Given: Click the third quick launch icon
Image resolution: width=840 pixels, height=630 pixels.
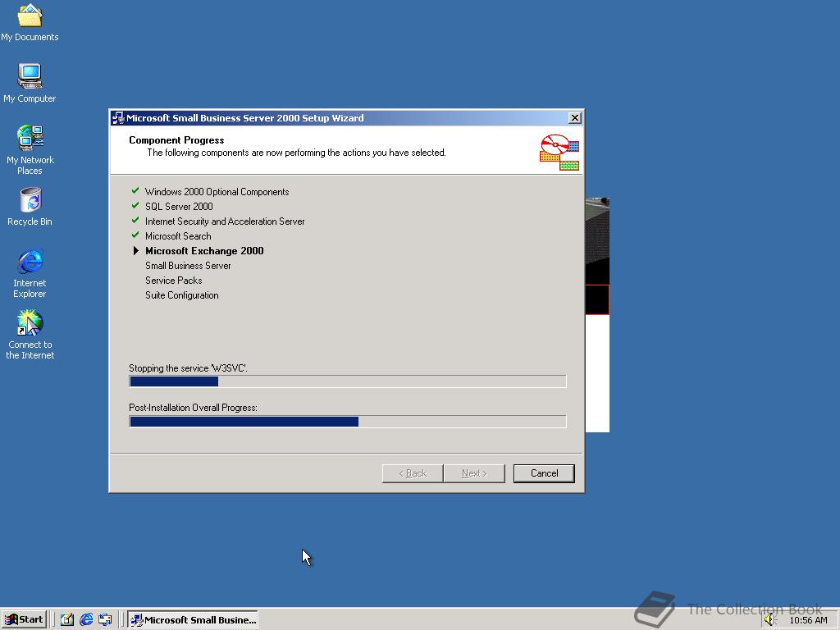Looking at the screenshot, I should click(x=105, y=619).
